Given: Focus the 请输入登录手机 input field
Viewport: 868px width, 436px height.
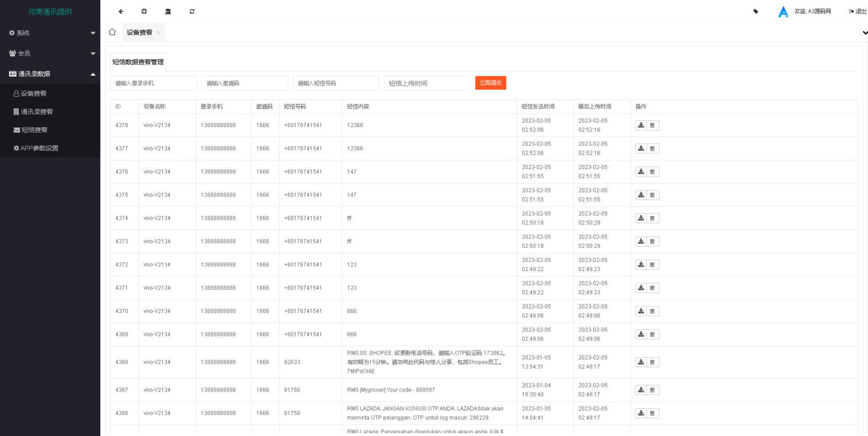Looking at the screenshot, I should 154,83.
